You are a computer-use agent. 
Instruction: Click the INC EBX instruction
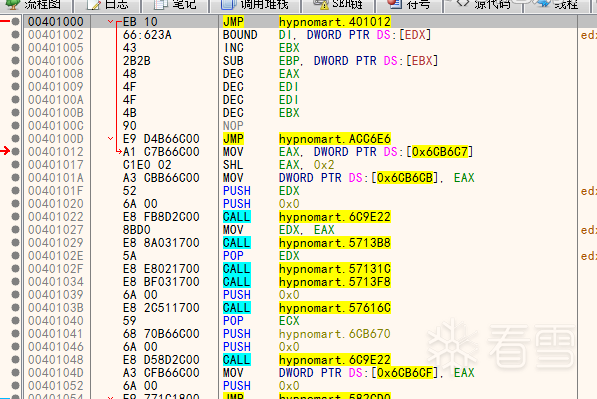click(261, 48)
